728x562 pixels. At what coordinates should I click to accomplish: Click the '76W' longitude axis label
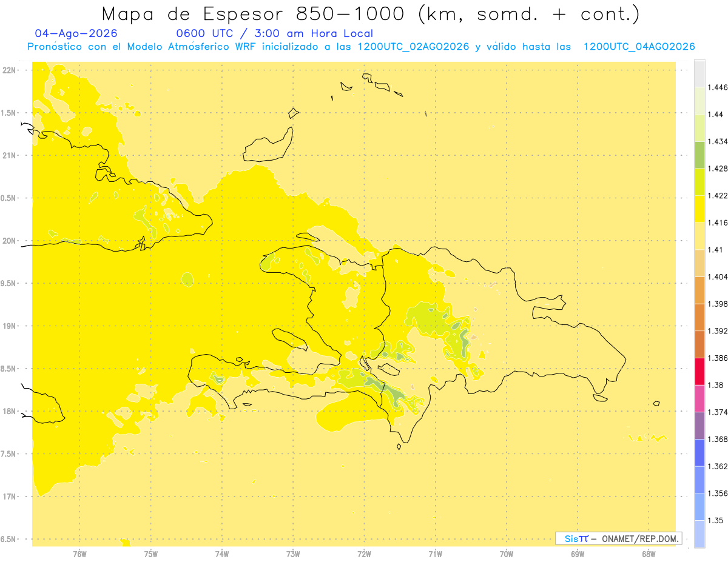click(x=80, y=554)
